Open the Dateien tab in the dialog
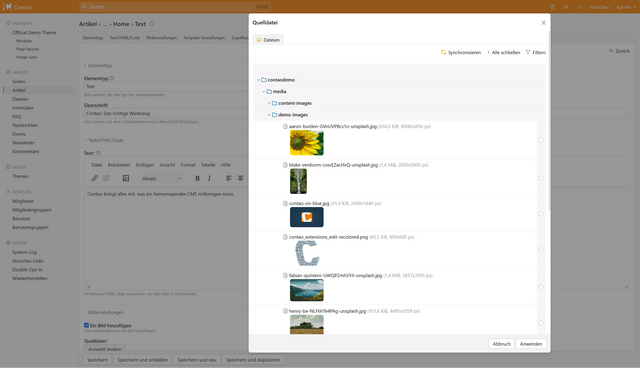This screenshot has width=640, height=368. 268,40
